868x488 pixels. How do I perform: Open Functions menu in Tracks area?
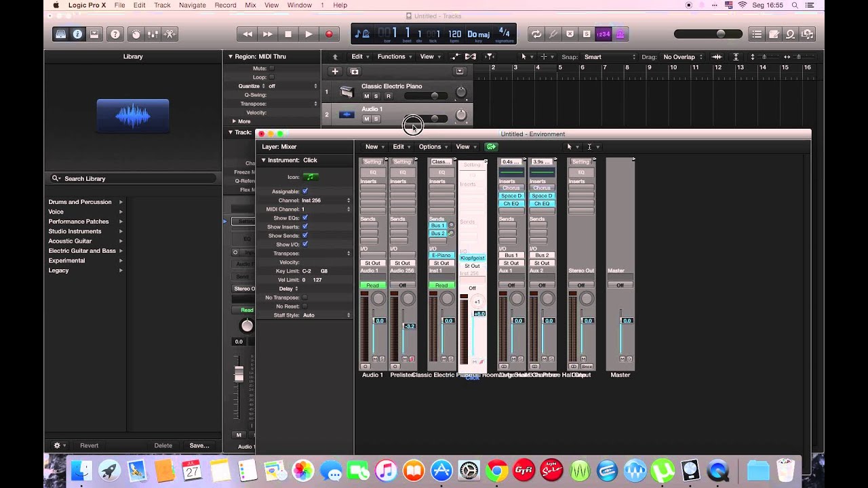point(395,57)
